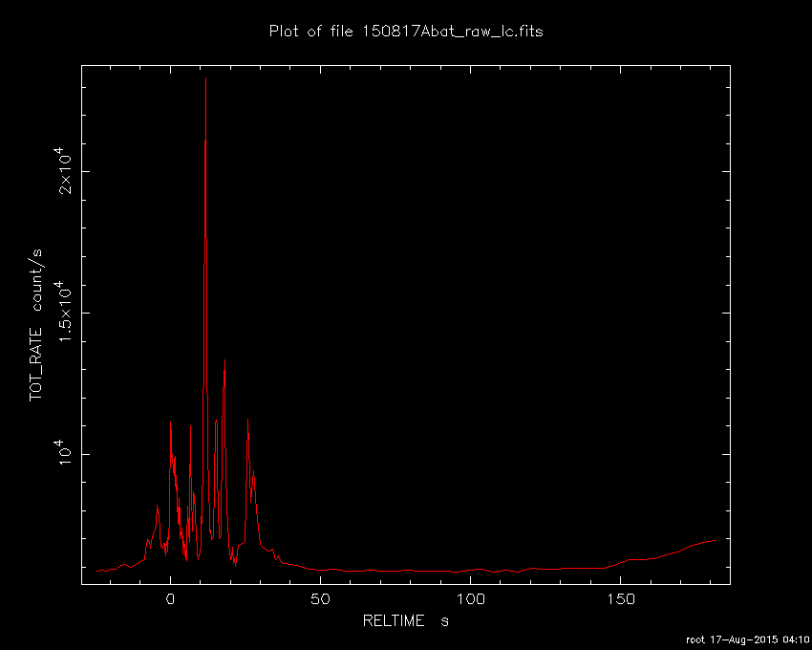This screenshot has height=650, width=812.
Task: Click the 'root 17-Aug-2015 04:10' timestamp
Action: pos(747,640)
